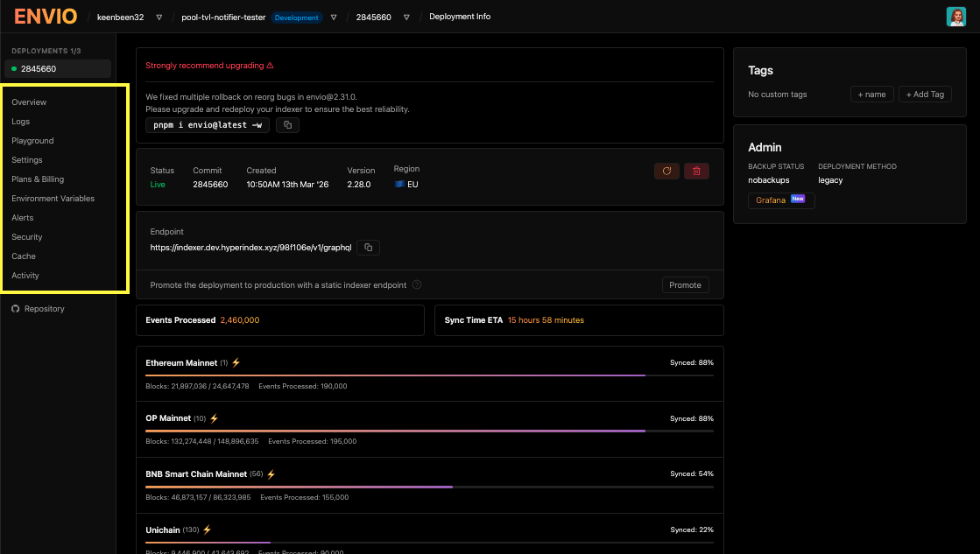This screenshot has width=980, height=554.
Task: Copy the pnpm upgrade command
Action: pos(287,124)
